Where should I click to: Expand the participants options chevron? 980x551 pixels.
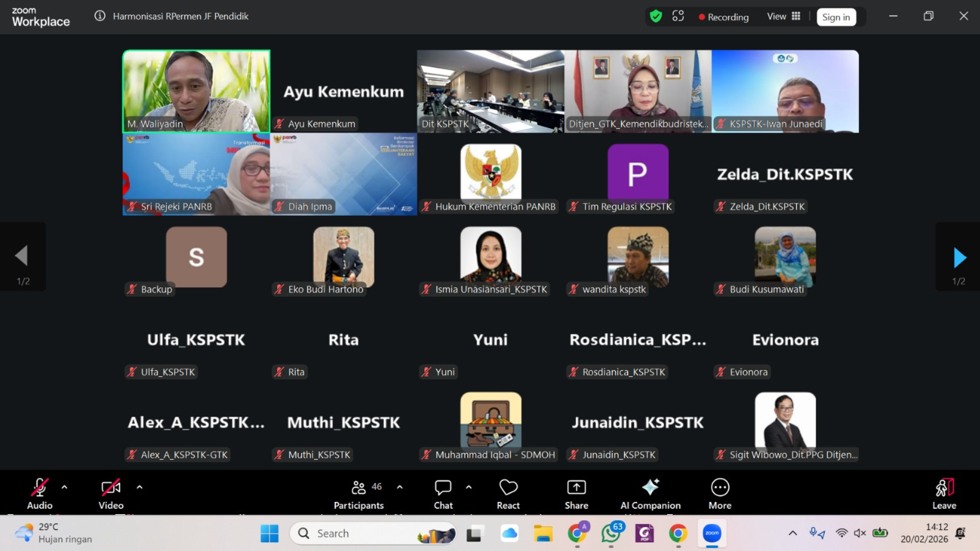[400, 487]
